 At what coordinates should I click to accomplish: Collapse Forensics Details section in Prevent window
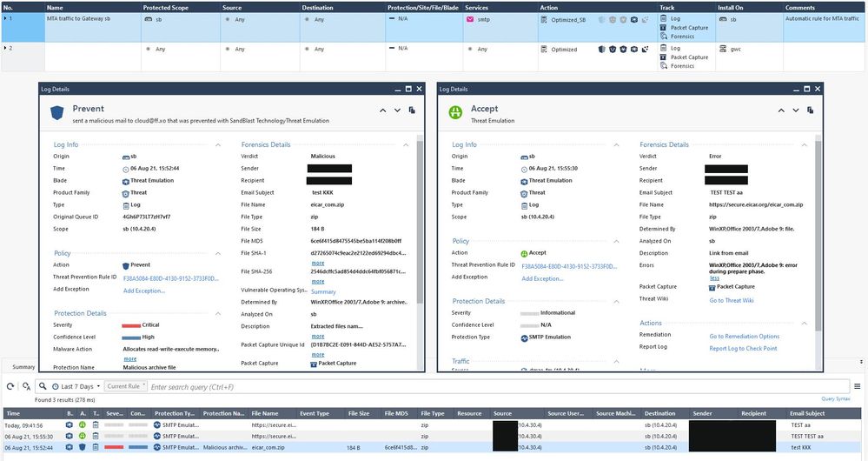(x=406, y=144)
